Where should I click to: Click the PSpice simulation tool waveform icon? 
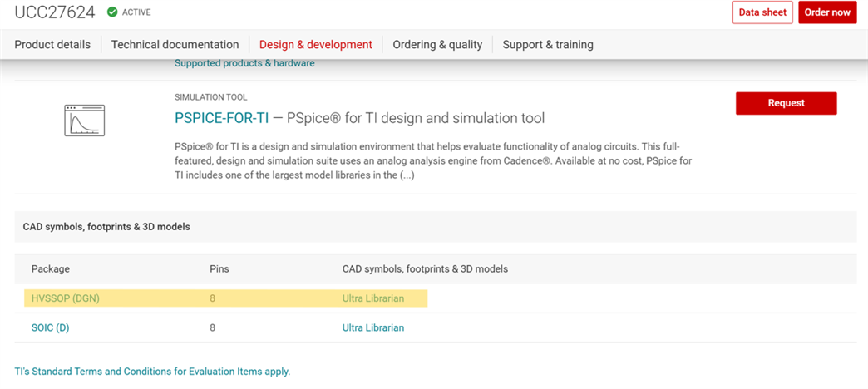[85, 120]
